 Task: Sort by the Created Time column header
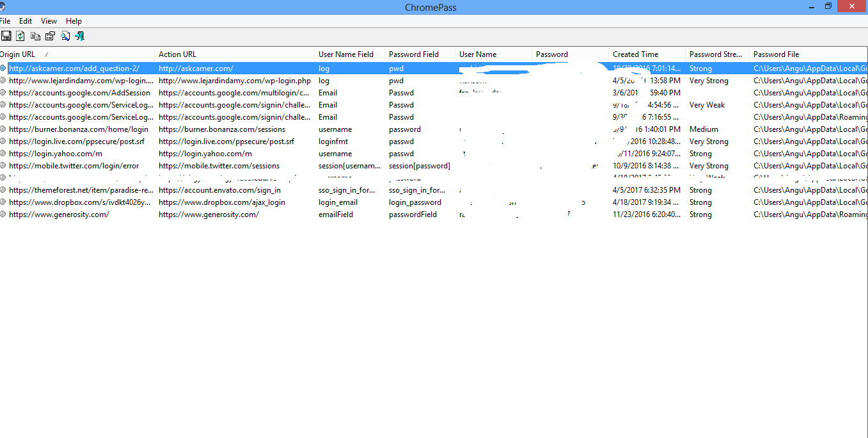pyautogui.click(x=647, y=54)
